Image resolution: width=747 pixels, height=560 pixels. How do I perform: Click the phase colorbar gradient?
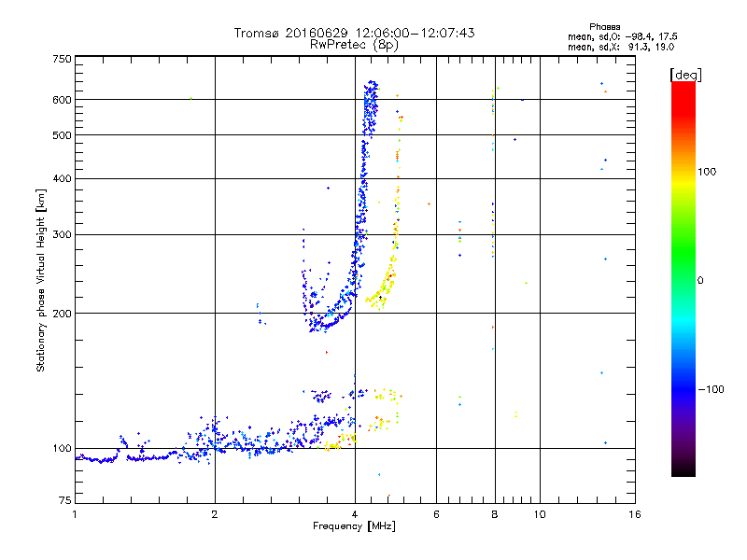point(684,278)
